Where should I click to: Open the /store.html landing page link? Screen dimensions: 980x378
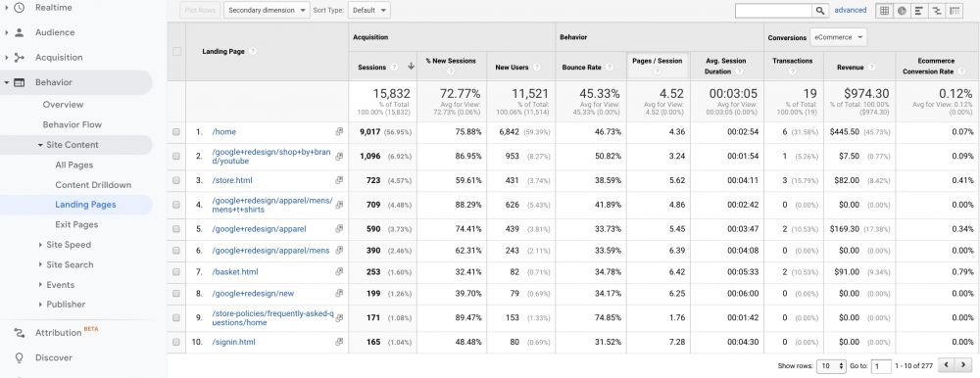(x=232, y=180)
